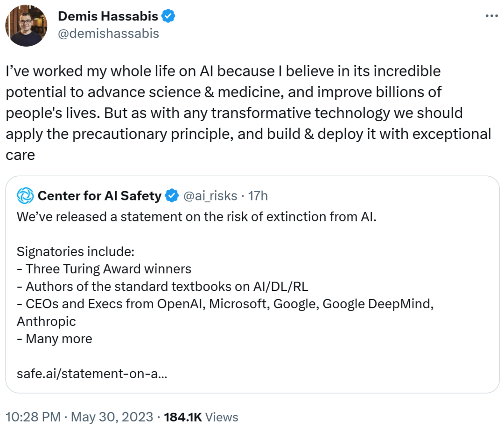Click the CEOs and Execs line in quote
The image size is (504, 429).
tap(225, 312)
